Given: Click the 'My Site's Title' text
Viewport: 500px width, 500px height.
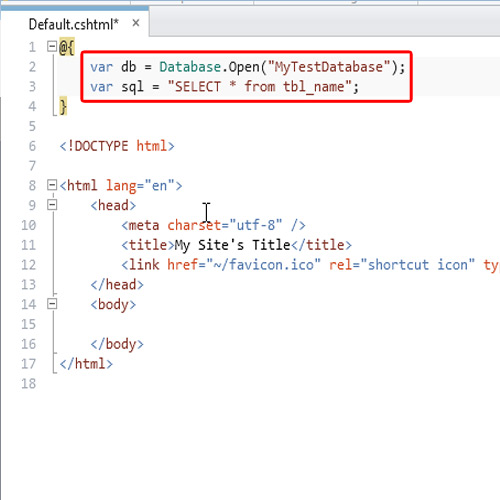Looking at the screenshot, I should [233, 246].
